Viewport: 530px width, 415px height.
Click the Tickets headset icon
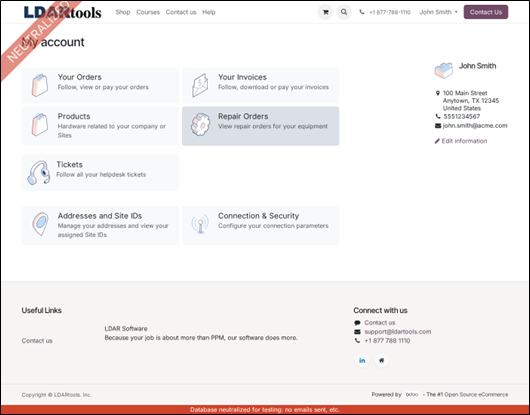[x=39, y=172]
